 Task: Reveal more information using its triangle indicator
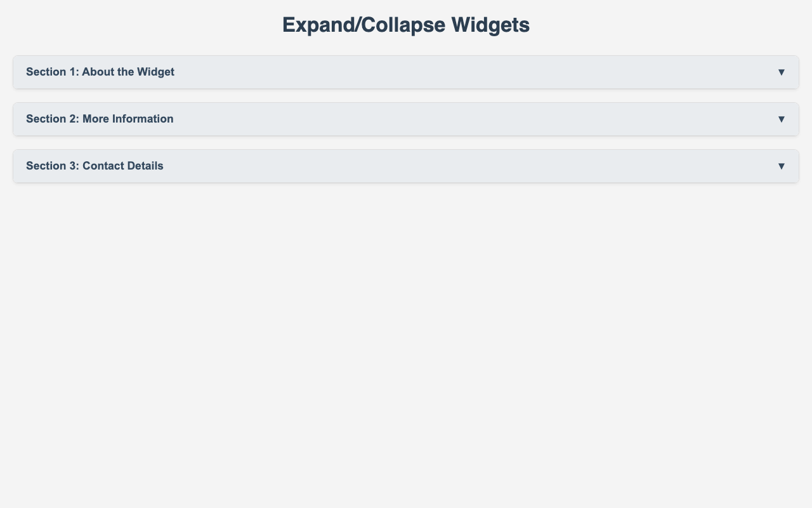pyautogui.click(x=781, y=119)
